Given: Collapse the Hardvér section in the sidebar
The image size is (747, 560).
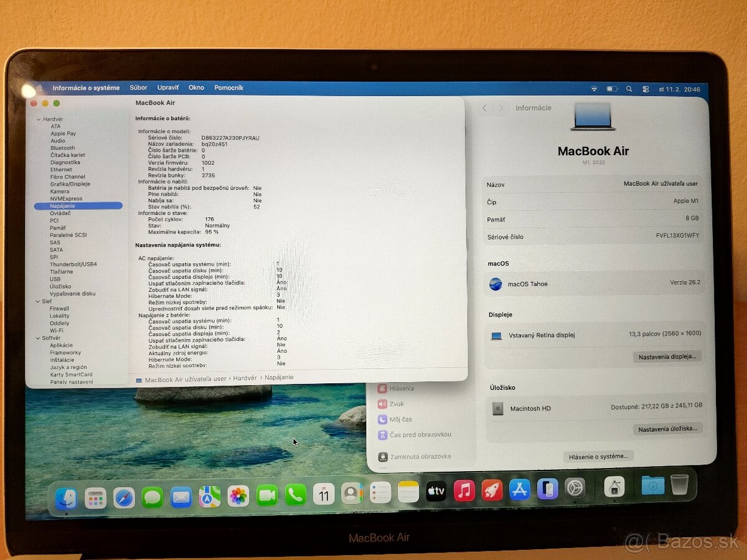Looking at the screenshot, I should 39,119.
